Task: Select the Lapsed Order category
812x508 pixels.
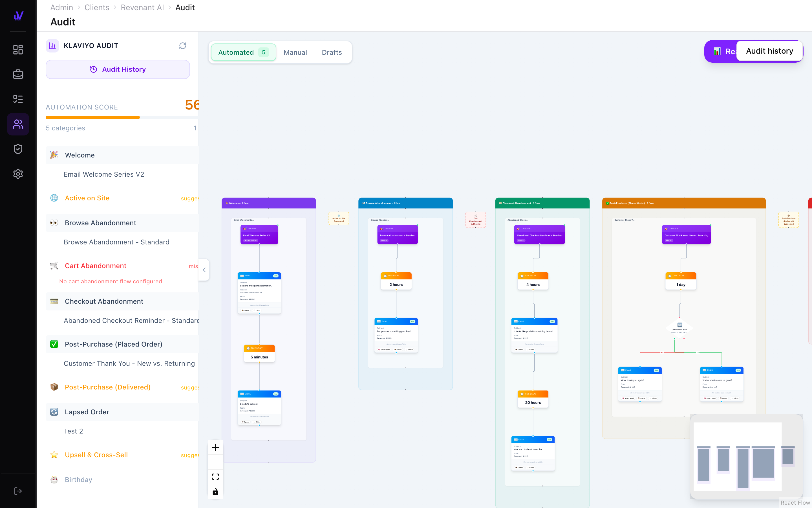Action: 122,412
